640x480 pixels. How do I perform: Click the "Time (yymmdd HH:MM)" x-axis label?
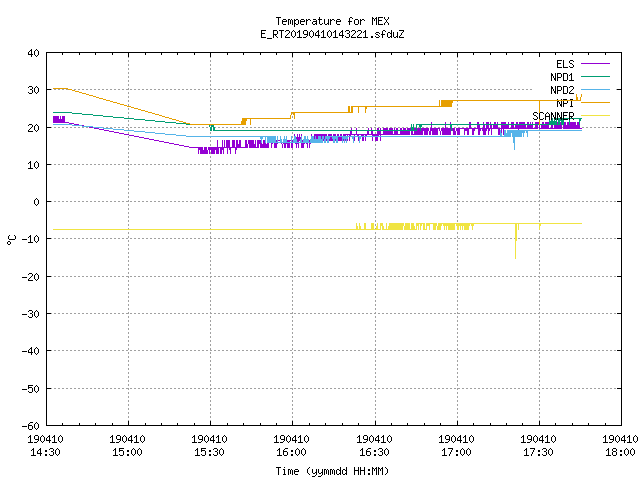pos(332,471)
